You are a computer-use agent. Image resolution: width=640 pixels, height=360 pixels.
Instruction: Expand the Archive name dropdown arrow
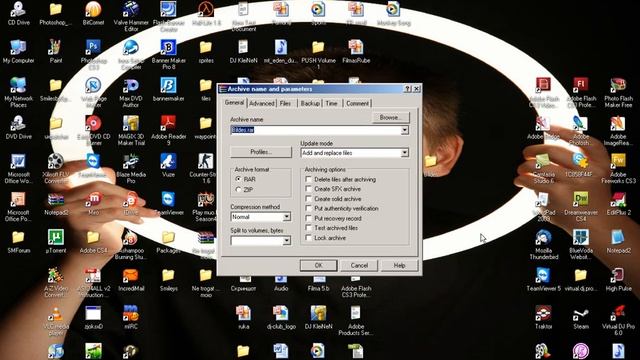[x=404, y=130]
